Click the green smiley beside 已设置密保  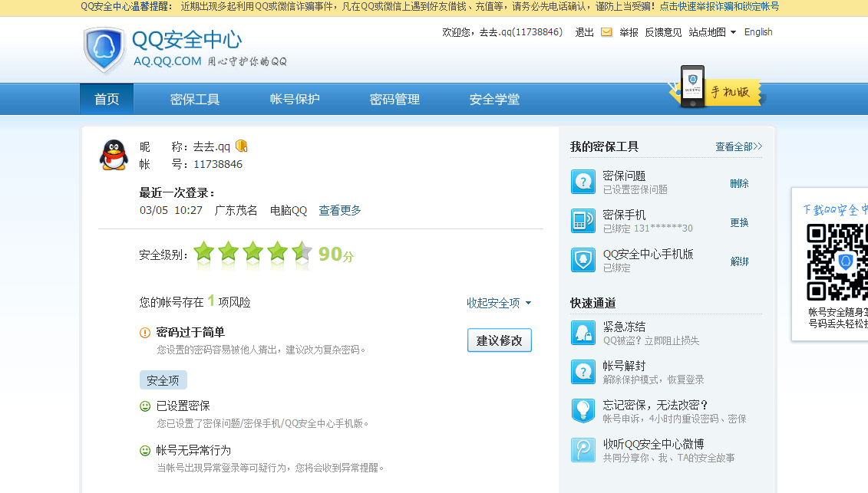coord(145,406)
